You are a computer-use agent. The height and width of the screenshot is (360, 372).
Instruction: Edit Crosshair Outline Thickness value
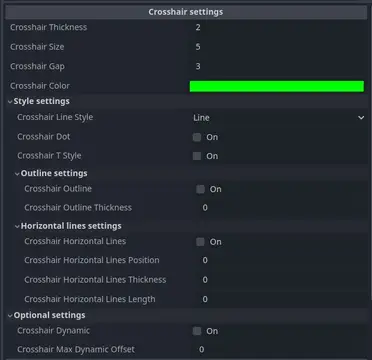click(x=282, y=208)
